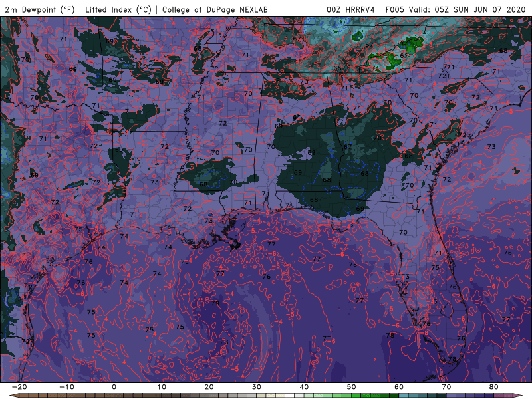Click the "00Z HRRRV4" model run label
The image size is (532, 399).
(x=350, y=9)
